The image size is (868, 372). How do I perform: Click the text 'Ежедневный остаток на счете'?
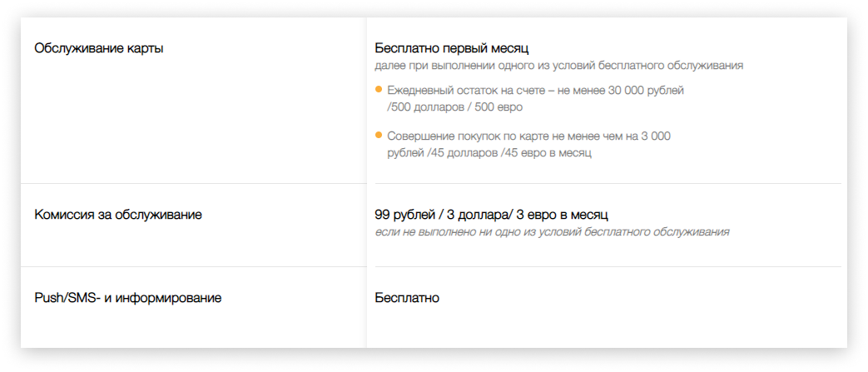[463, 91]
